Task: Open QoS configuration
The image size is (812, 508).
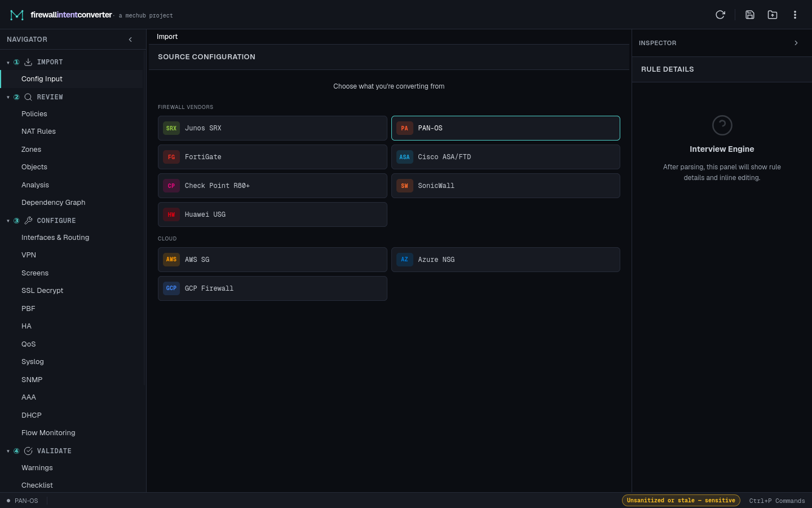Action: pos(73,344)
